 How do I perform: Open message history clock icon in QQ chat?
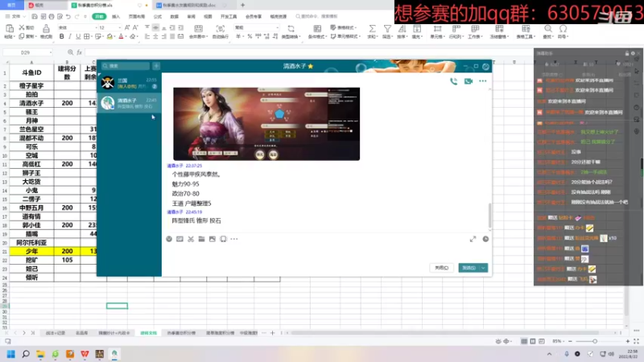click(x=485, y=239)
